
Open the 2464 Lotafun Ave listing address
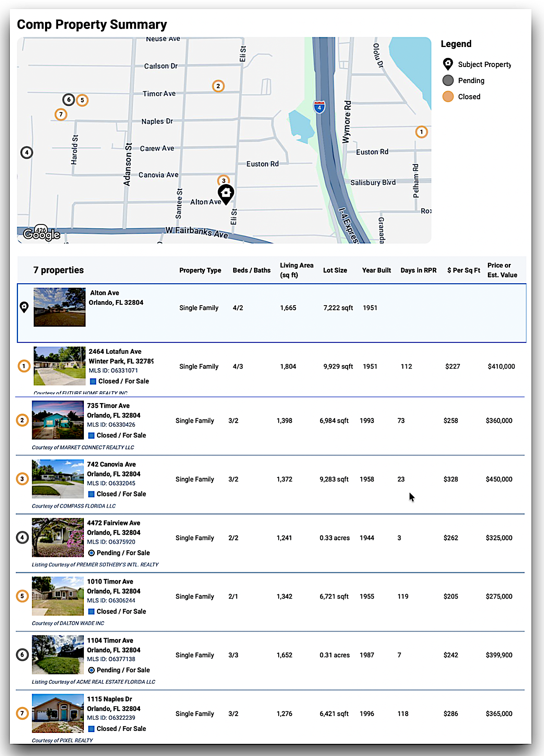[x=115, y=352]
